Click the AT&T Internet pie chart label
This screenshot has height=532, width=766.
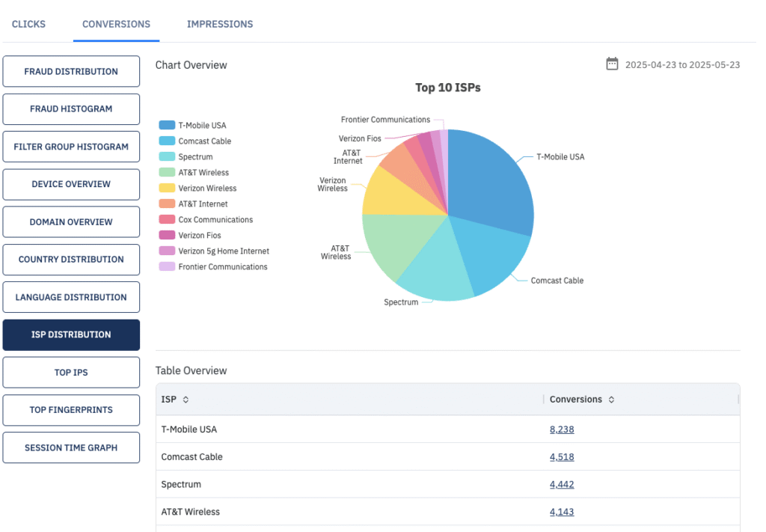[x=349, y=157]
